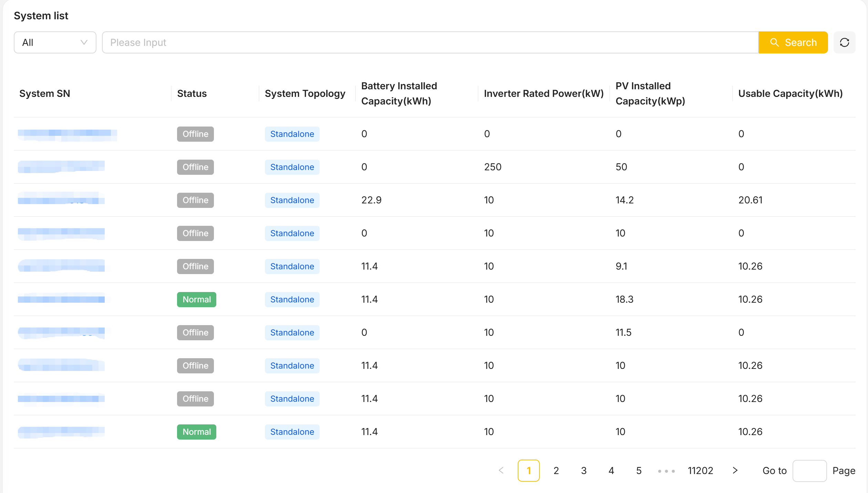This screenshot has width=868, height=493.
Task: Click Usable Capacity(kWh) column header
Action: pyautogui.click(x=790, y=93)
